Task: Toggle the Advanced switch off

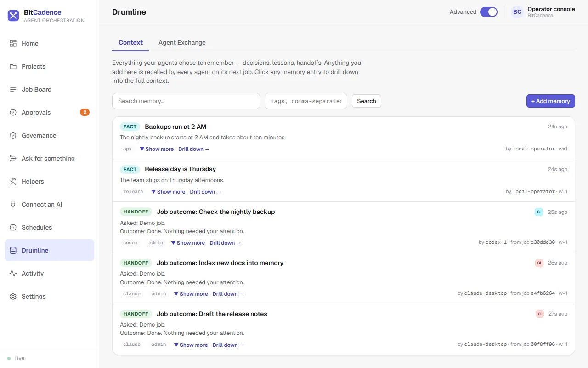Action: [x=489, y=12]
